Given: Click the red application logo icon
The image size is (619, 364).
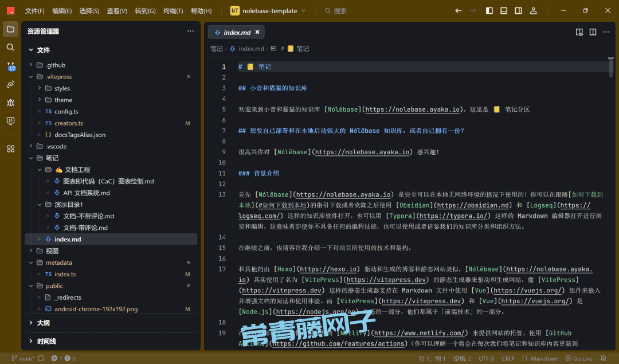Looking at the screenshot, I should [x=11, y=11].
